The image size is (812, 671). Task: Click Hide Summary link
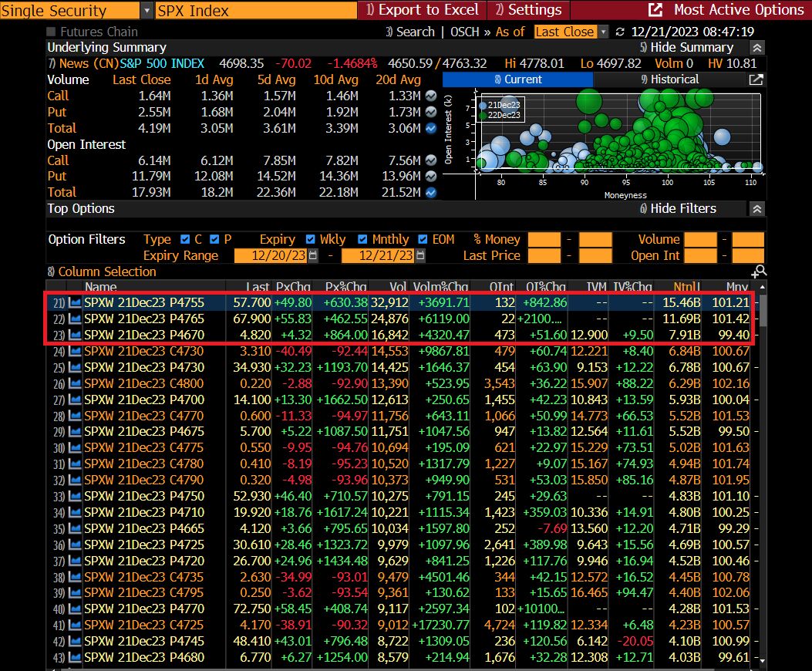[x=686, y=48]
